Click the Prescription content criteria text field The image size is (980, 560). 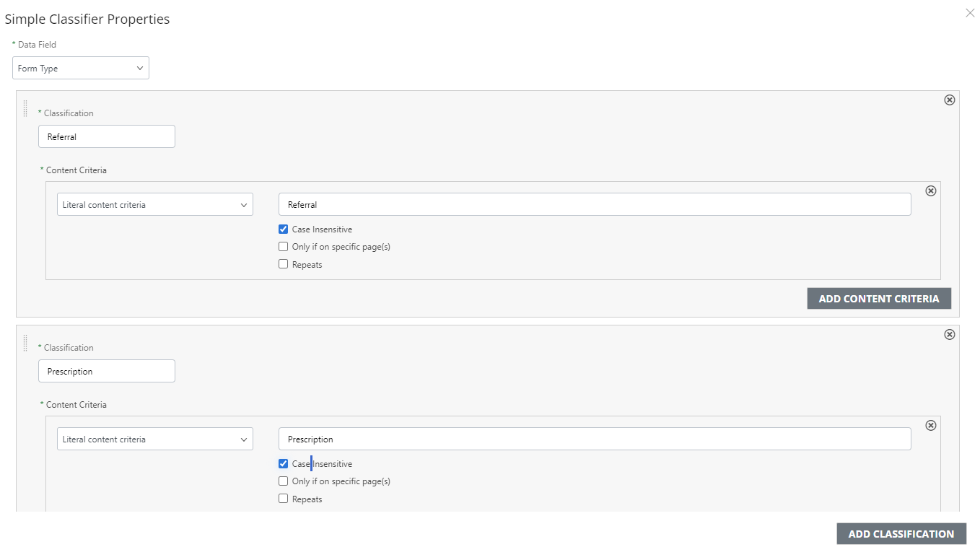(595, 439)
